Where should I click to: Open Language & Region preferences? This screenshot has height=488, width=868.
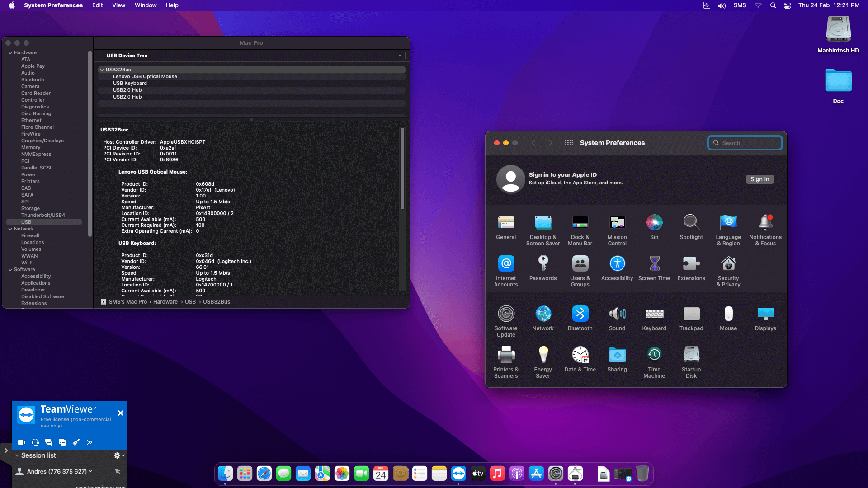(x=728, y=230)
